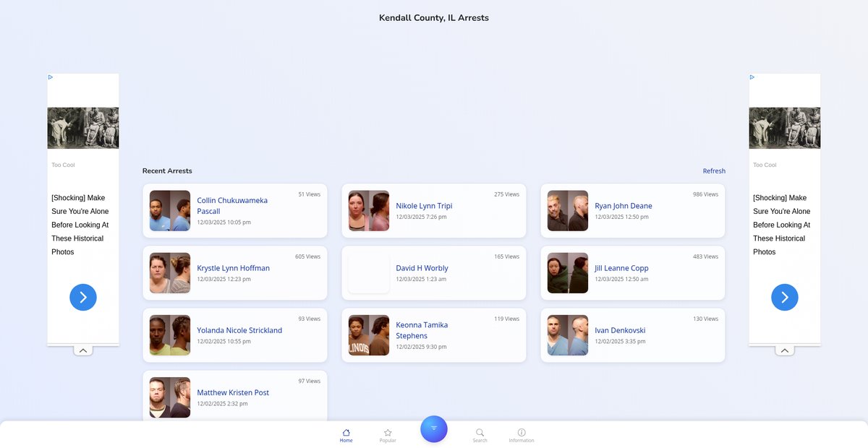Click the 'Recent Arrests' heading
The width and height of the screenshot is (868, 448).
(167, 171)
